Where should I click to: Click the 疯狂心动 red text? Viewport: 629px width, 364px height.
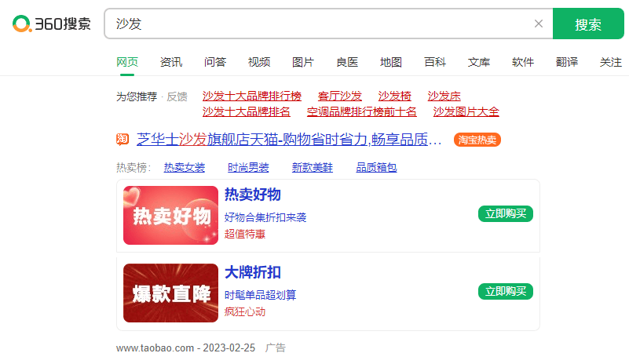pos(245,312)
